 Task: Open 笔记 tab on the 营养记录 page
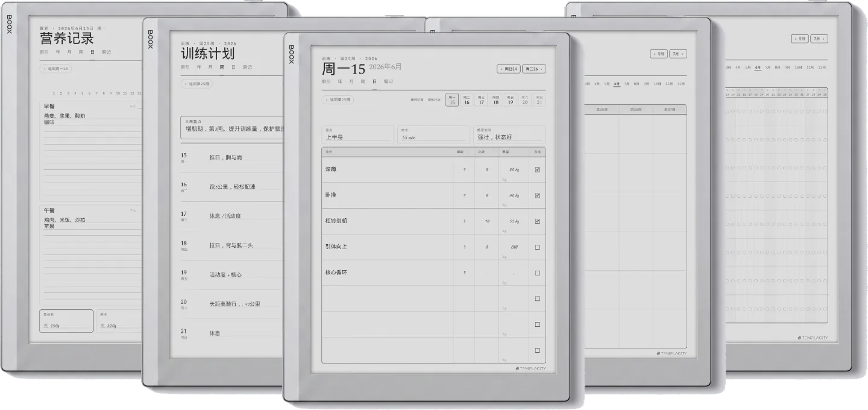[106, 52]
